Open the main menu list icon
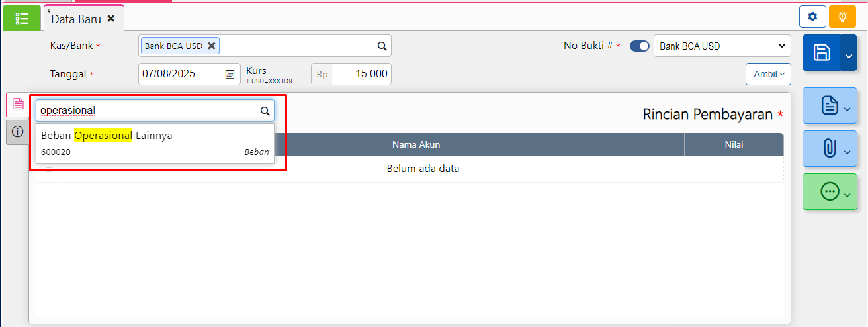The image size is (868, 327). (22, 18)
